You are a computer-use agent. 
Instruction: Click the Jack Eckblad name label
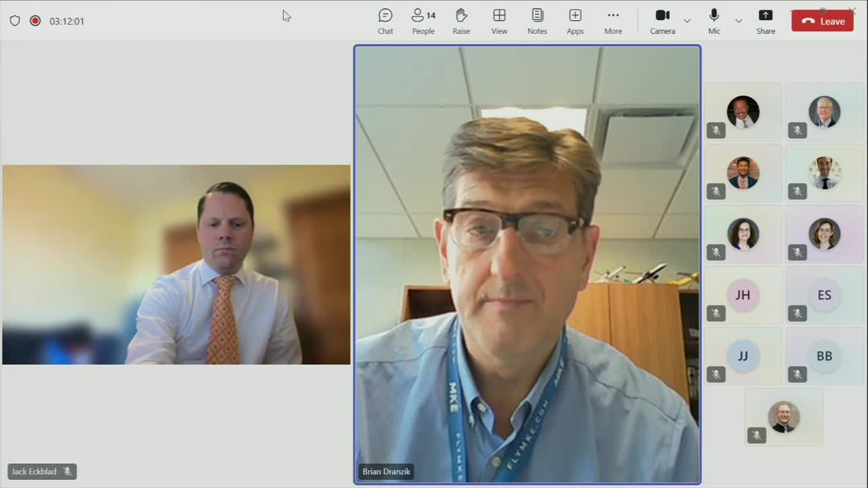tap(35, 472)
